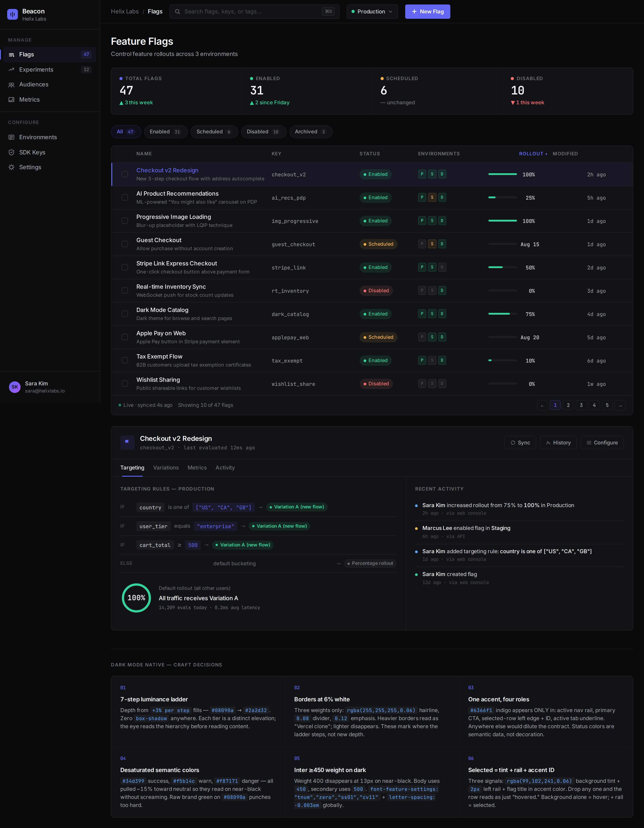Select the Apple Pay on Web checkbox
This screenshot has width=644, height=828.
tap(125, 337)
